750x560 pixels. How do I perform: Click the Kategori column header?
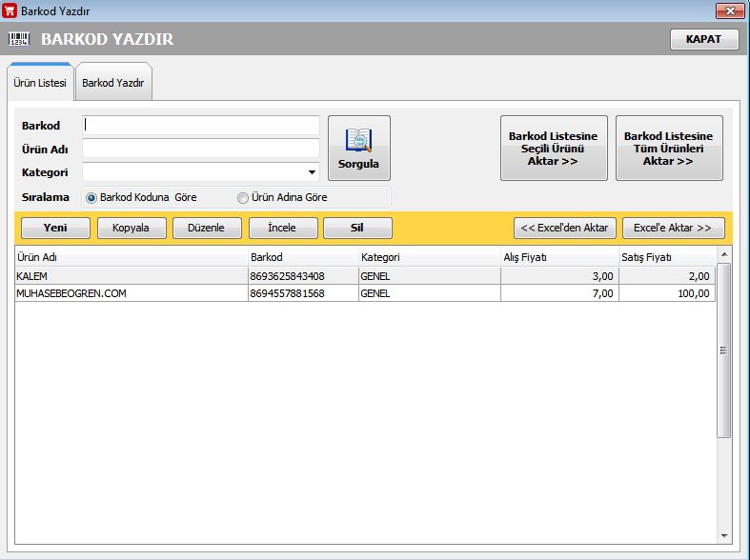430,257
